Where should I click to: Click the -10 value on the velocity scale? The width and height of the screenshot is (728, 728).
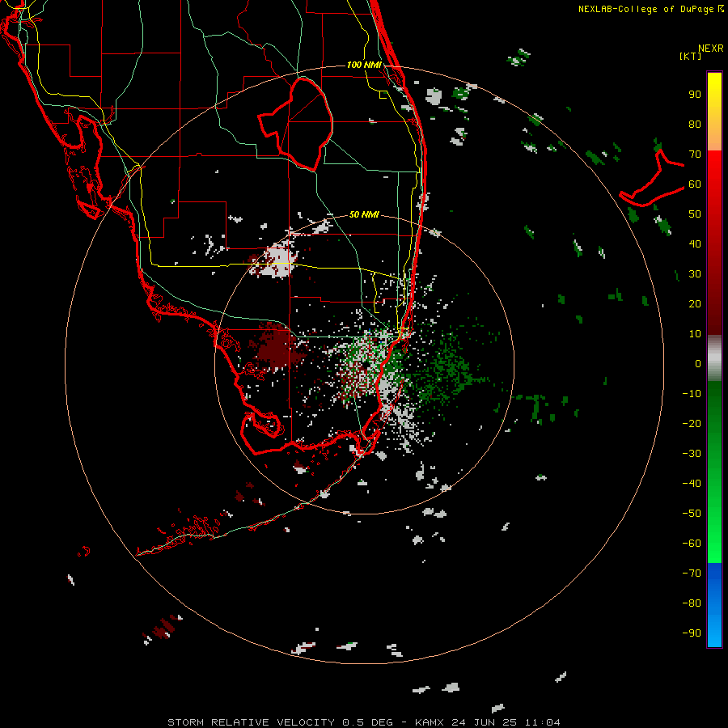click(x=692, y=394)
